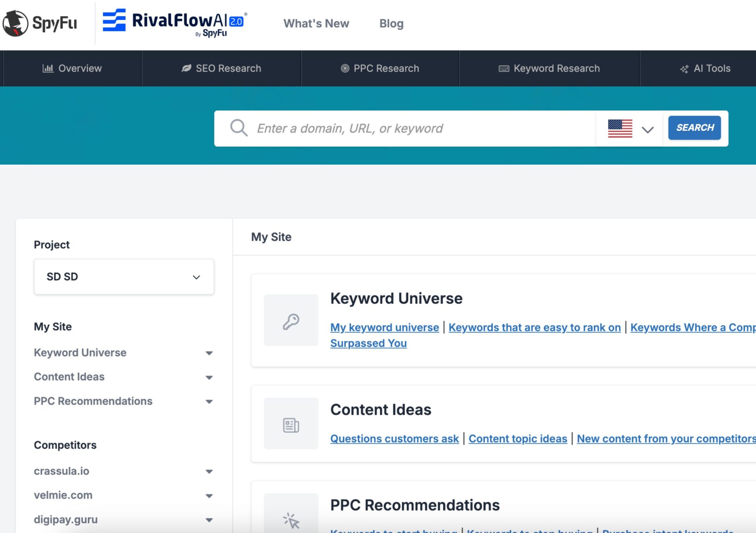Image resolution: width=756 pixels, height=533 pixels.
Task: Click the My Site sidebar heading
Action: point(53,327)
